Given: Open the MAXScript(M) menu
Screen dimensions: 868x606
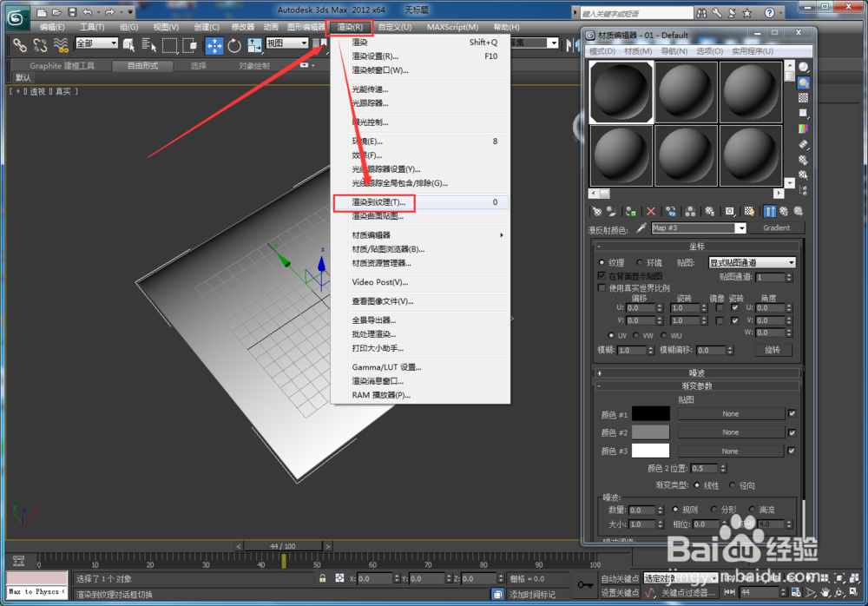Looking at the screenshot, I should (x=452, y=27).
